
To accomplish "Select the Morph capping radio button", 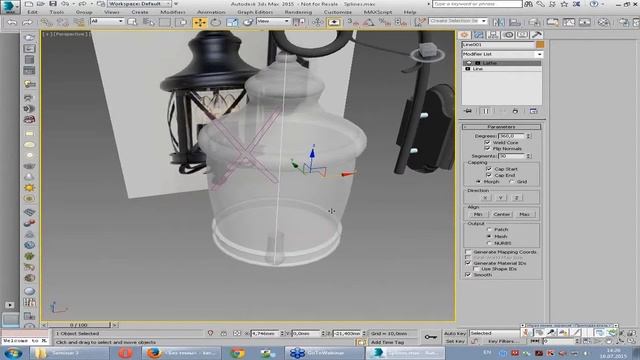I will tap(478, 182).
